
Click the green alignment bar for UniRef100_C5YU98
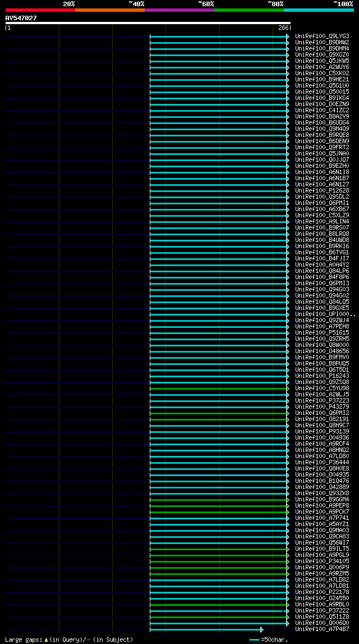tap(219, 389)
